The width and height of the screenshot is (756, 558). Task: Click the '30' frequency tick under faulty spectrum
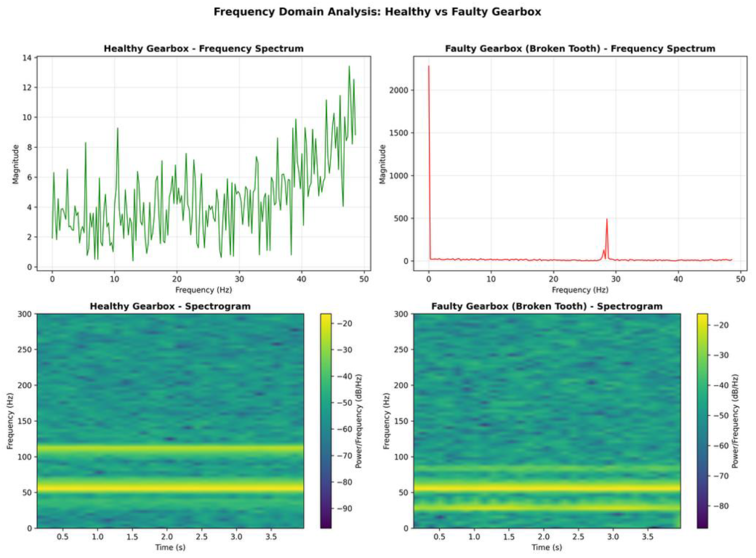tap(616, 279)
